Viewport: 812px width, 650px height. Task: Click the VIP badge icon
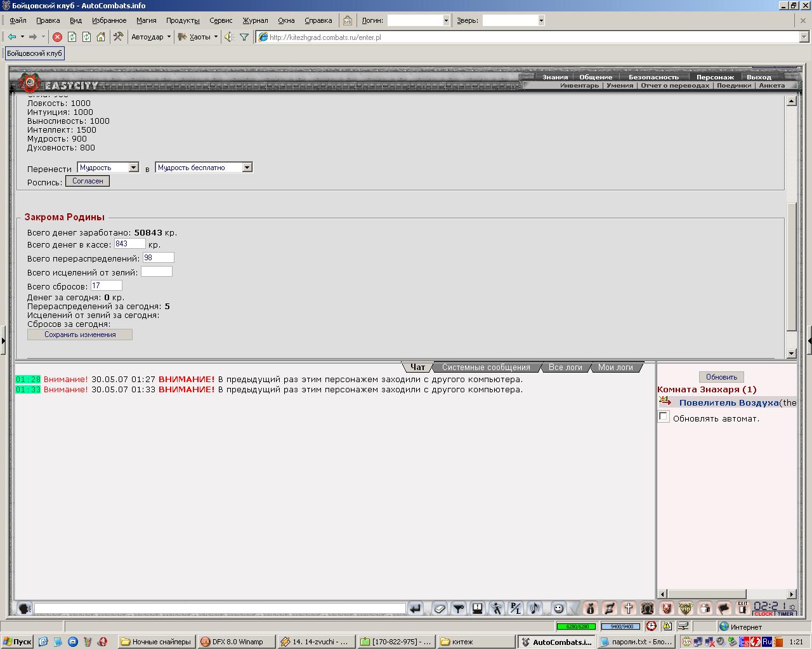pos(685,608)
